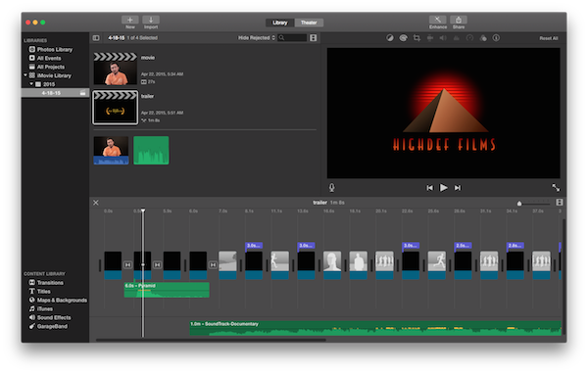Screen dimensions: 588x373
Task: Select Photos Library in the sidebar
Action: [x=55, y=49]
